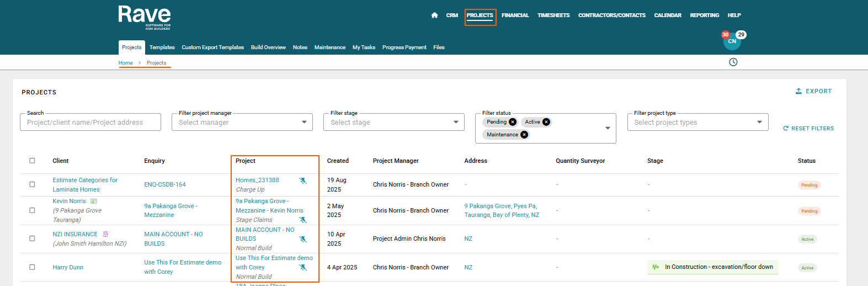
Task: Open Homes_231388 project link
Action: pos(257,180)
